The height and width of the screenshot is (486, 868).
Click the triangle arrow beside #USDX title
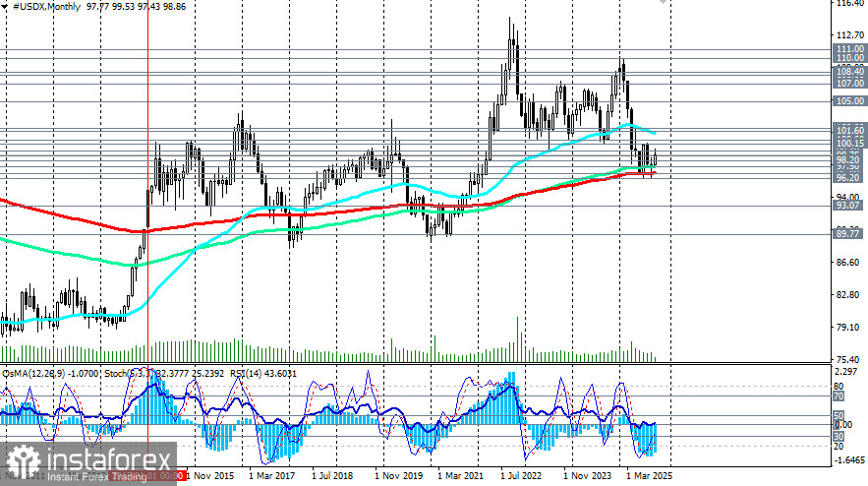[x=5, y=7]
